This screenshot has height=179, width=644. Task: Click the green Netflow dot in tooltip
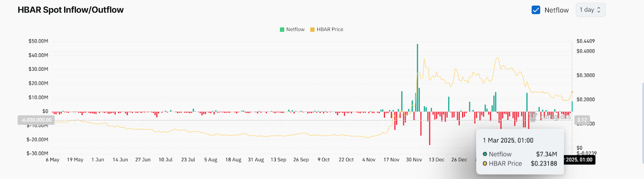pyautogui.click(x=485, y=154)
